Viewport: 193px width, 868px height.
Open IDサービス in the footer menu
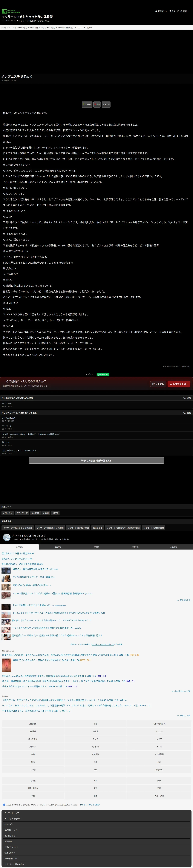pyautogui.click(x=96, y=824)
